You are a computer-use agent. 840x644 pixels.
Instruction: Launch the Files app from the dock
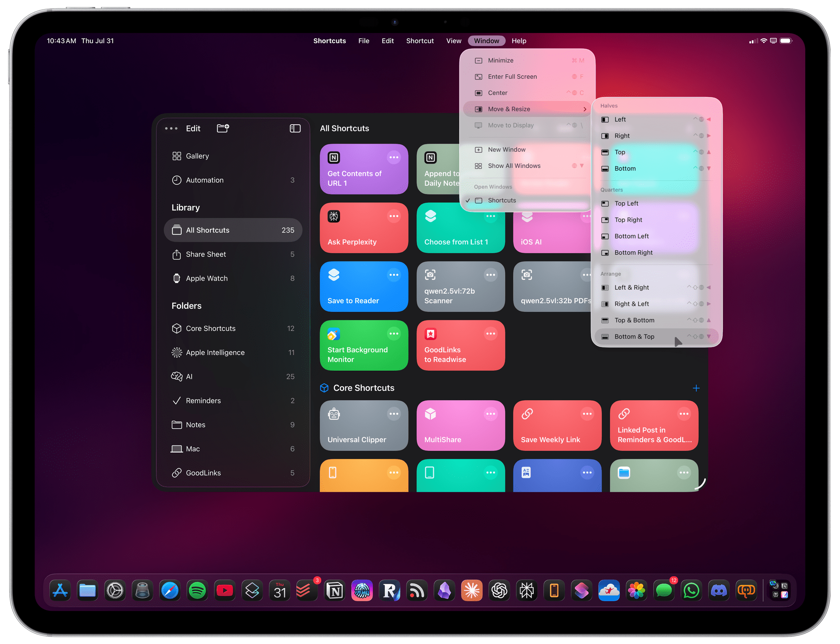(87, 591)
